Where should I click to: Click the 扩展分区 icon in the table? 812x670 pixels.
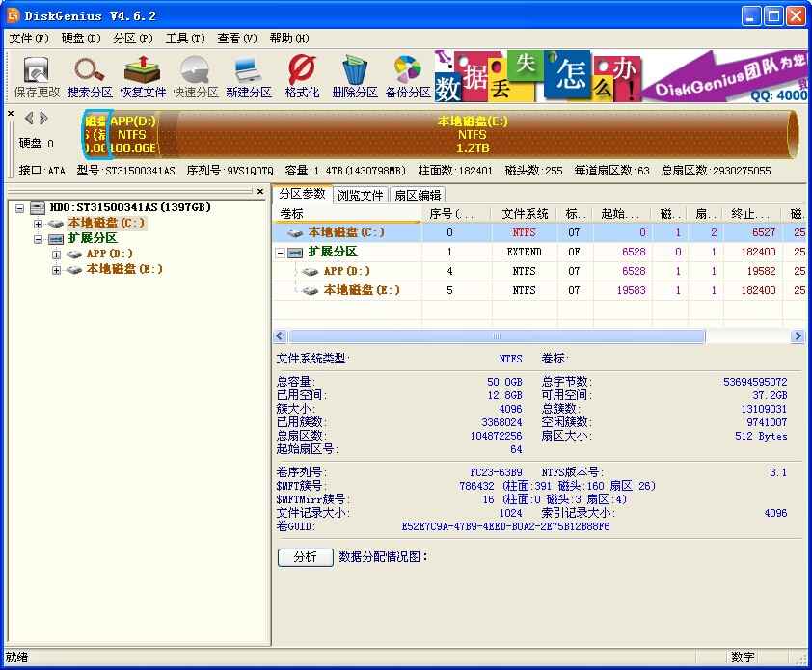(295, 253)
